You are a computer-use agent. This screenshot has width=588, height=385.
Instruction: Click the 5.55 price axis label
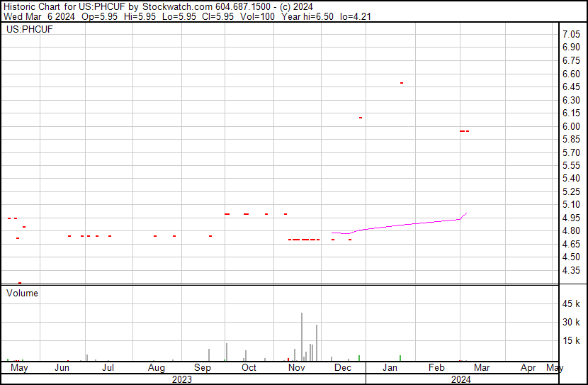pyautogui.click(x=571, y=165)
